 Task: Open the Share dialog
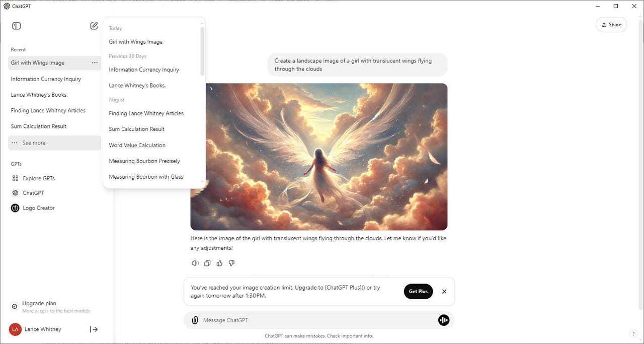pos(611,24)
